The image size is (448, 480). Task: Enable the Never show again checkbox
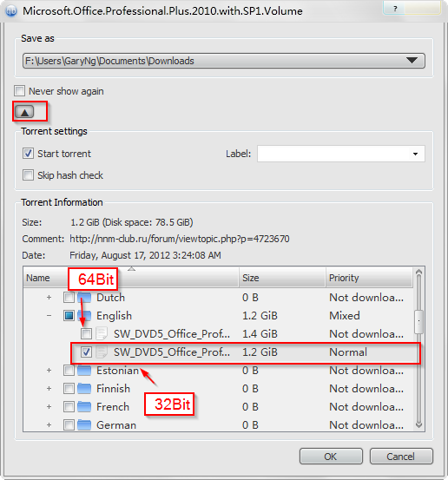(20, 91)
